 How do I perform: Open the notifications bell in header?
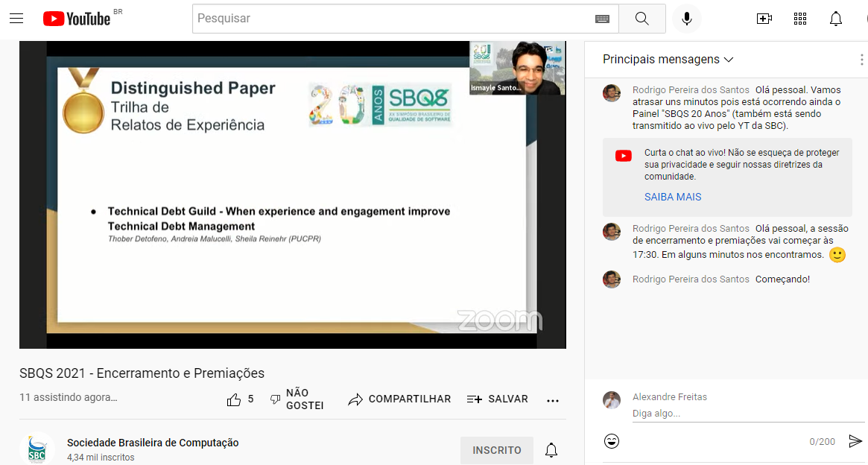[x=836, y=19]
